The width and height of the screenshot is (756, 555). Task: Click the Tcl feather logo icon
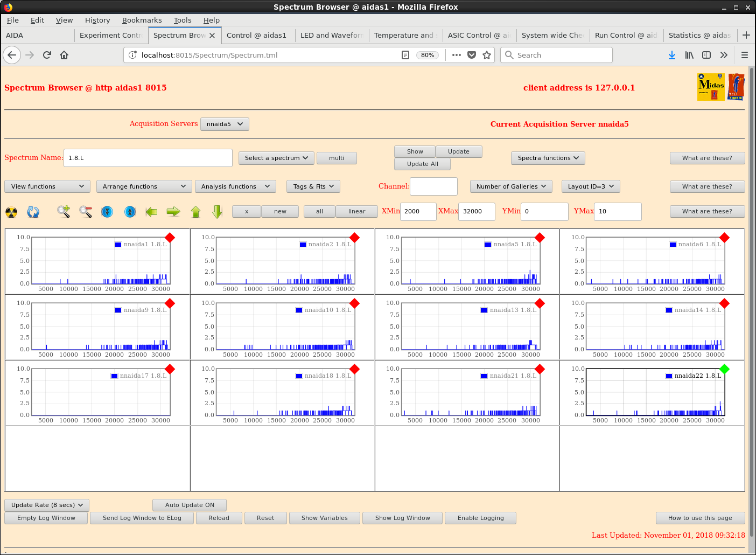pyautogui.click(x=736, y=87)
